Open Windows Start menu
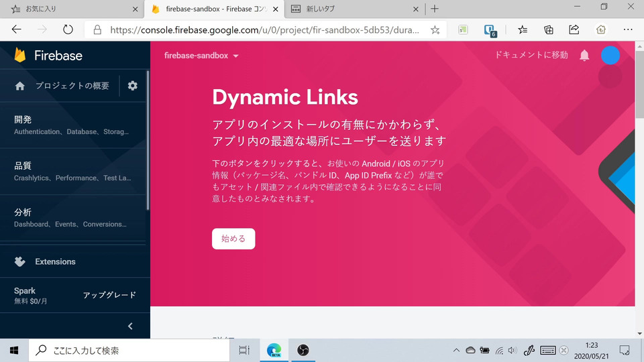Viewport: 644px width, 362px height. click(14, 350)
